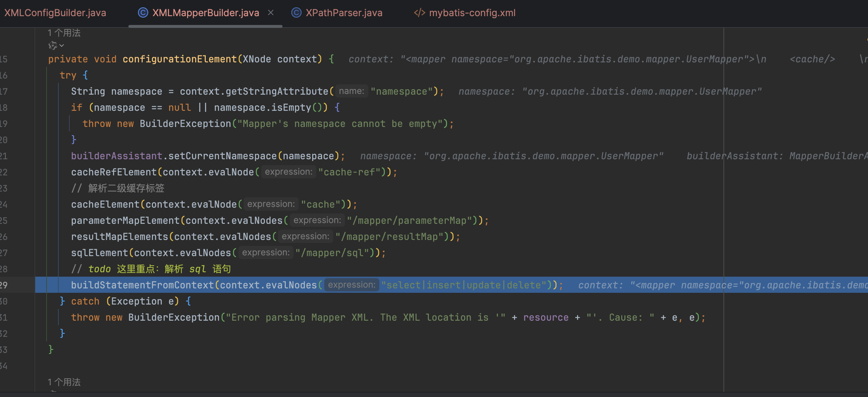Expand the dropdown chevron beside the AI icon
Screen dimensions: 868x397
(62, 45)
